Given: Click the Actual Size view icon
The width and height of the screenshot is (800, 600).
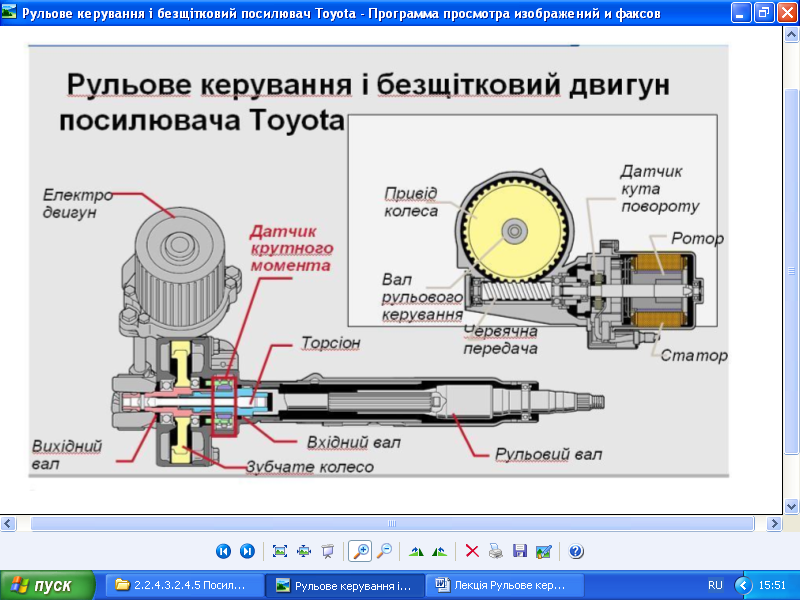Looking at the screenshot, I should (304, 551).
